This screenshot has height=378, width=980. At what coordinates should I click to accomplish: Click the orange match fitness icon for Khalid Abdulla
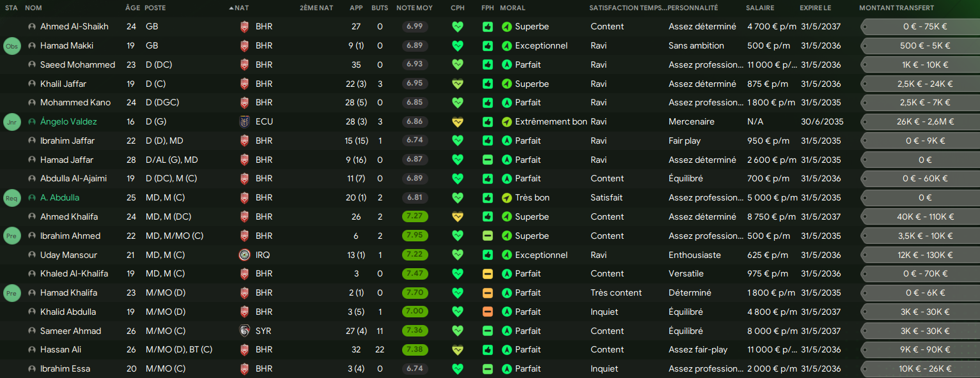(x=488, y=312)
